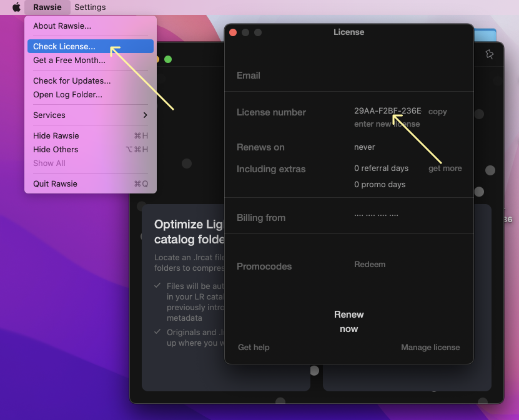Click green zoom button of main Rawsie window
Viewport: 519px width, 420px height.
168,59
